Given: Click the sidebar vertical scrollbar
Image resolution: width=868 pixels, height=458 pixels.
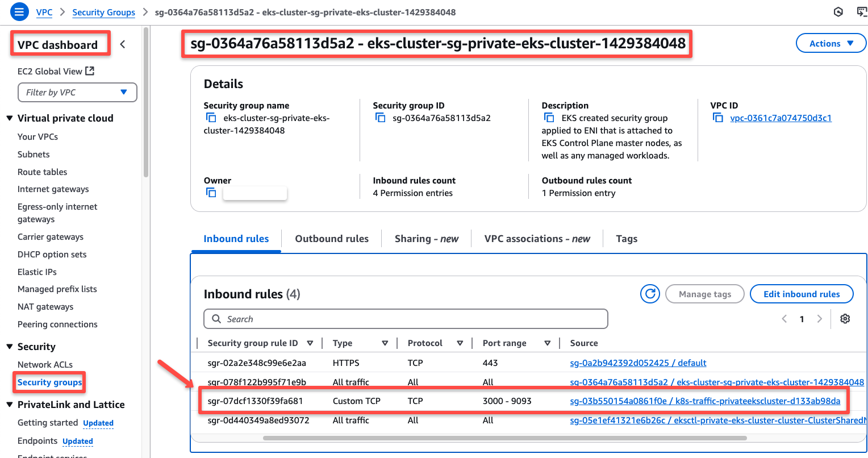Looking at the screenshot, I should pos(146,102).
